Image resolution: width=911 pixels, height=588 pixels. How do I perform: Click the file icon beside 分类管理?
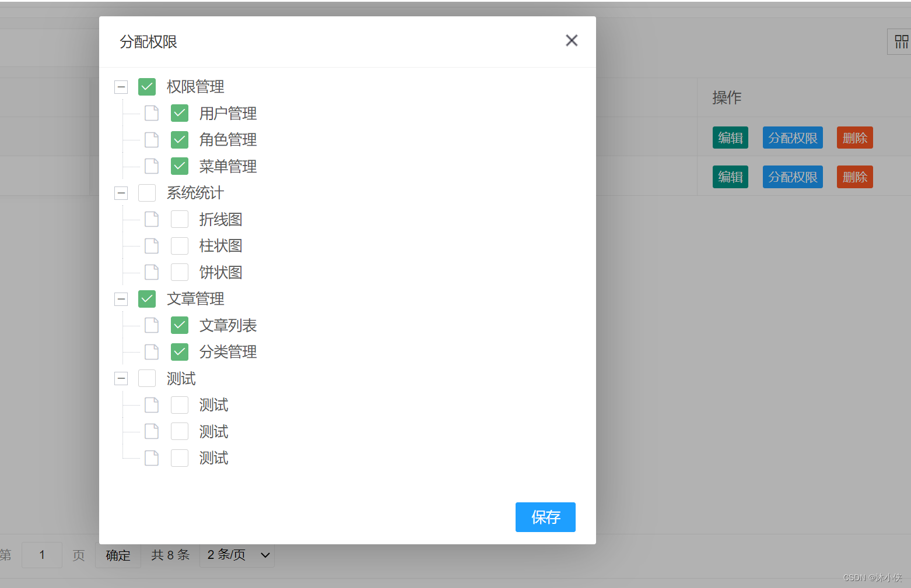point(152,352)
